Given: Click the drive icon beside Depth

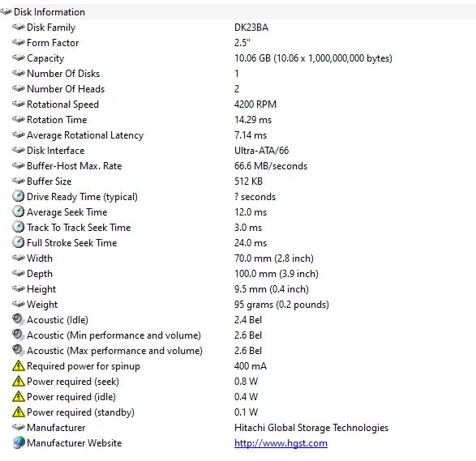Looking at the screenshot, I should (18, 273).
